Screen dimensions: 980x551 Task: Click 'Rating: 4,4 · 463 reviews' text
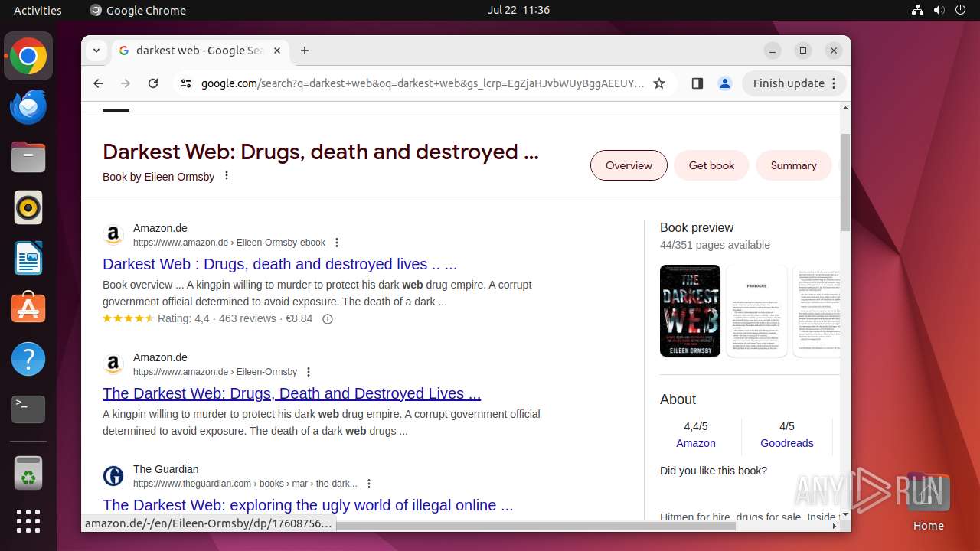click(217, 318)
